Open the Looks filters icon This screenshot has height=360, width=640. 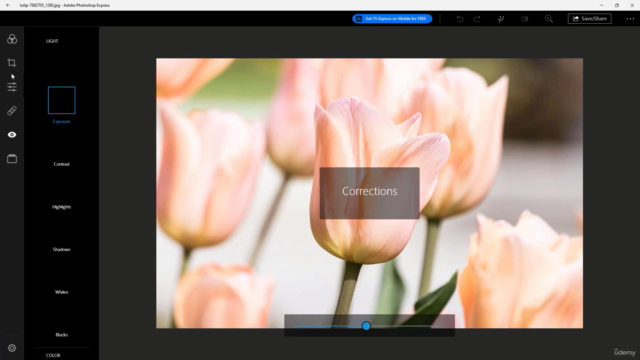coord(12,39)
